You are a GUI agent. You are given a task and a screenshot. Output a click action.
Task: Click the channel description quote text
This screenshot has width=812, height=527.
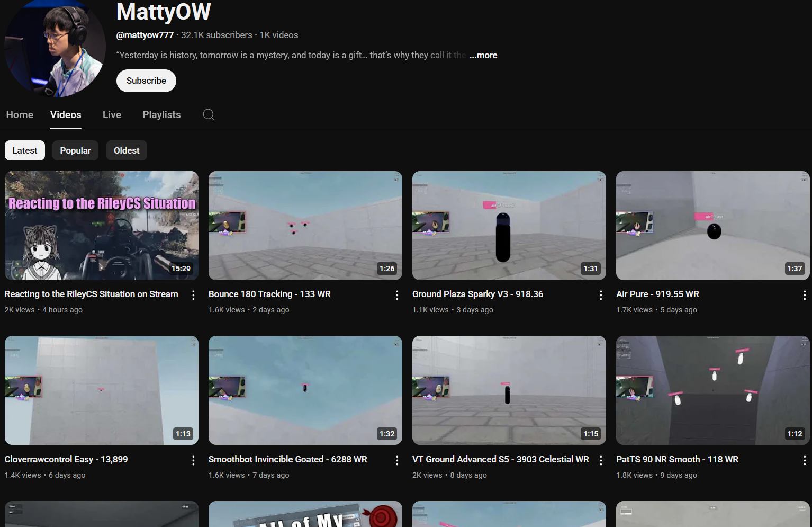point(291,55)
